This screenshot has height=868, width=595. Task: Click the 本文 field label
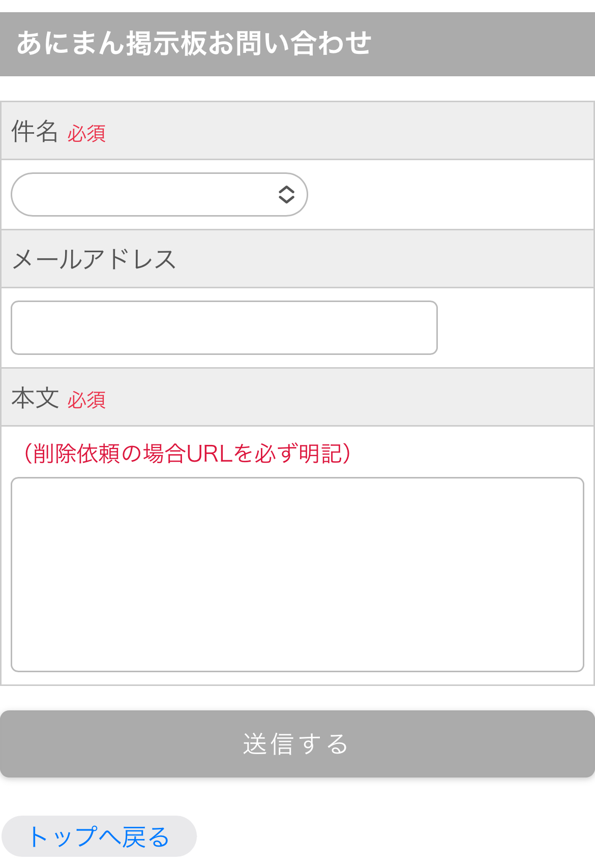coord(35,398)
